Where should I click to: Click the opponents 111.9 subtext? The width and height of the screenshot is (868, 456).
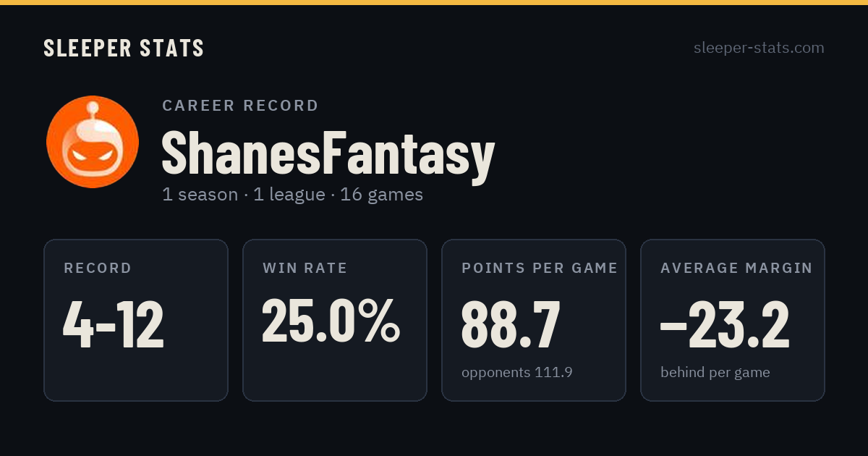point(517,373)
